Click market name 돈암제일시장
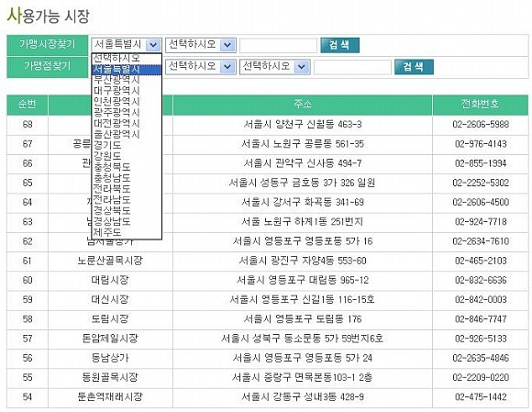 (110, 339)
